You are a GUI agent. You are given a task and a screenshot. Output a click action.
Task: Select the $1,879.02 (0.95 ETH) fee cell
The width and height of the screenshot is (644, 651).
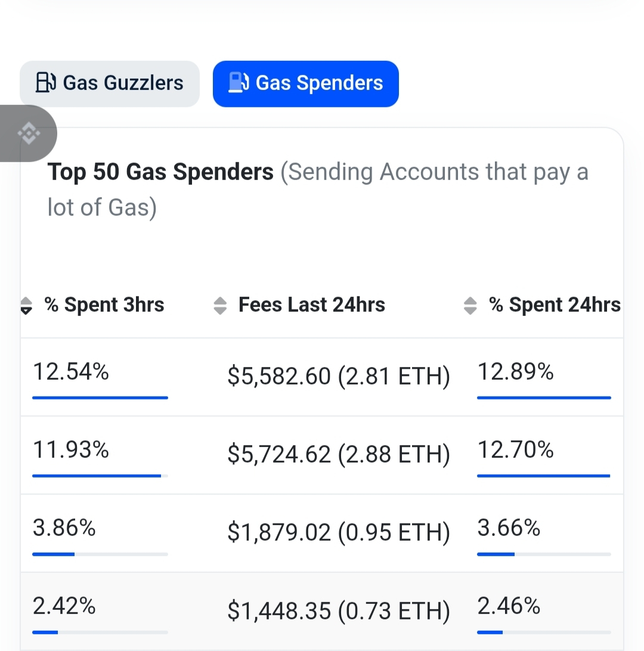(x=338, y=533)
